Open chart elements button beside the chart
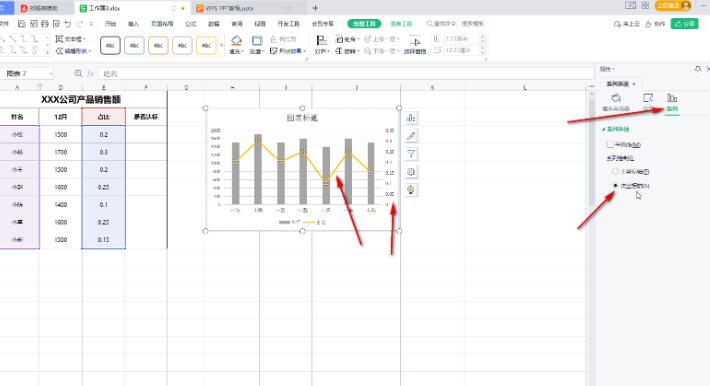710x386 pixels. click(411, 118)
